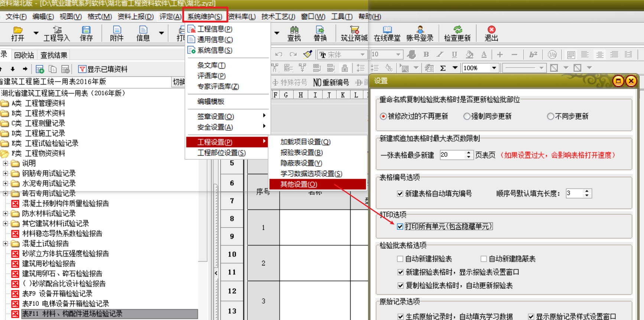This screenshot has width=644, height=320.
Task: Select 被修改过的不再更新 radio option
Action: point(383,116)
